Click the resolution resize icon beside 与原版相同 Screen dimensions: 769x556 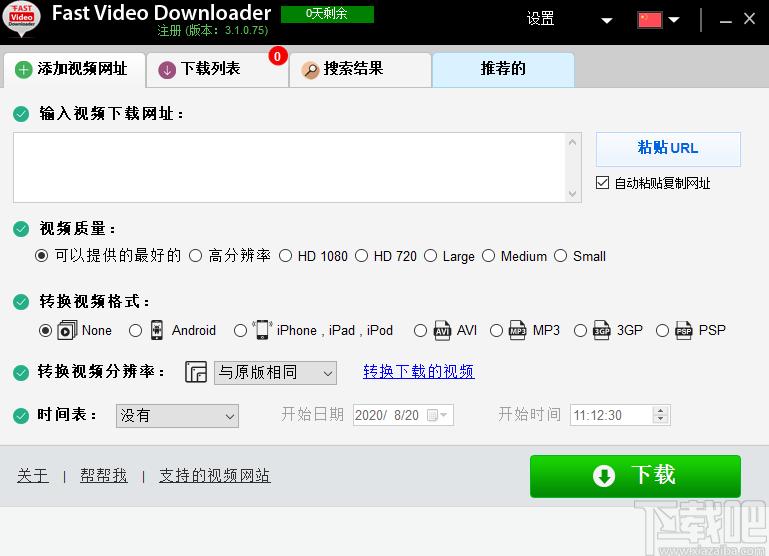[196, 372]
